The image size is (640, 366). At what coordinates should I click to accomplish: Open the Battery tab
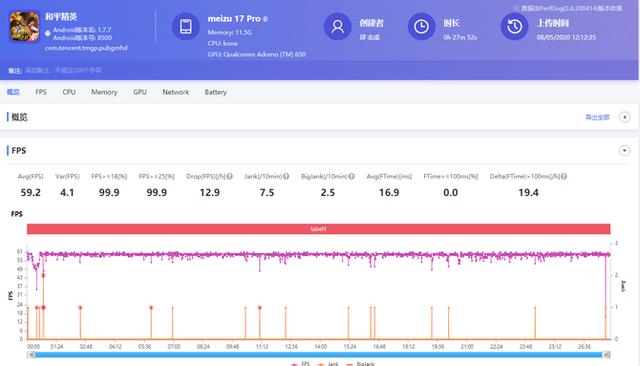216,92
